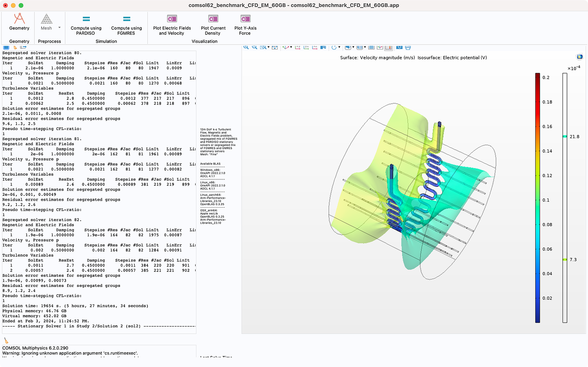This screenshot has width=588, height=367.
Task: Click the Print icon in the graphics toolbar
Action: pyautogui.click(x=408, y=47)
